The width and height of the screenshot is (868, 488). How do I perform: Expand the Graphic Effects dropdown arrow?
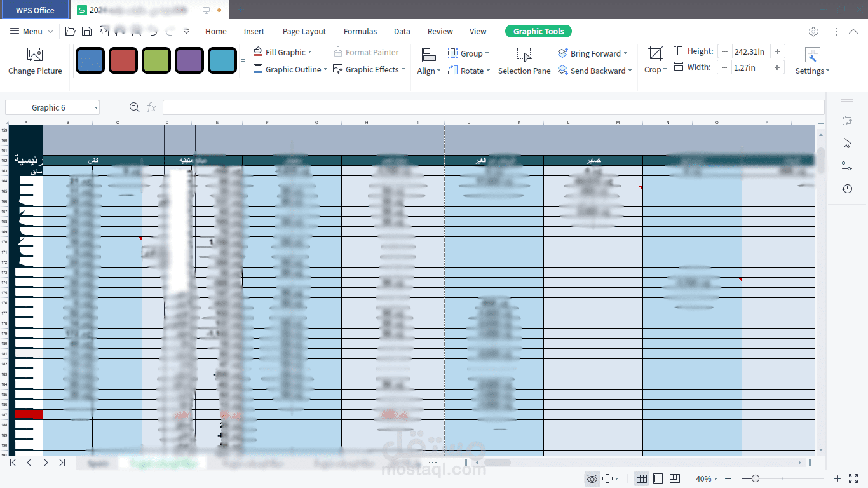click(403, 69)
